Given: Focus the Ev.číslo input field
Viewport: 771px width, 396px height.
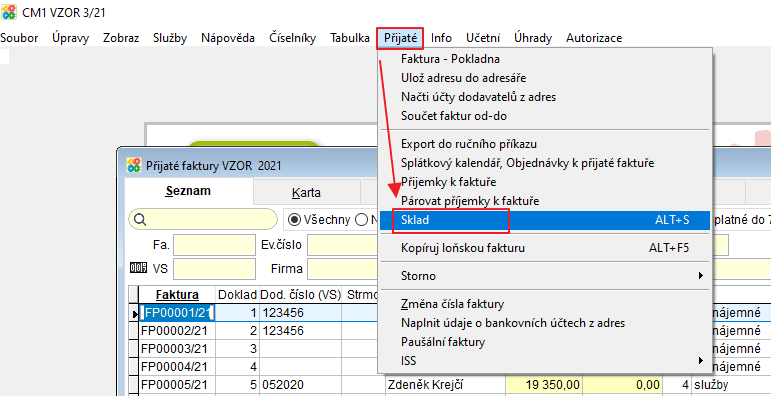Looking at the screenshot, I should [x=344, y=245].
